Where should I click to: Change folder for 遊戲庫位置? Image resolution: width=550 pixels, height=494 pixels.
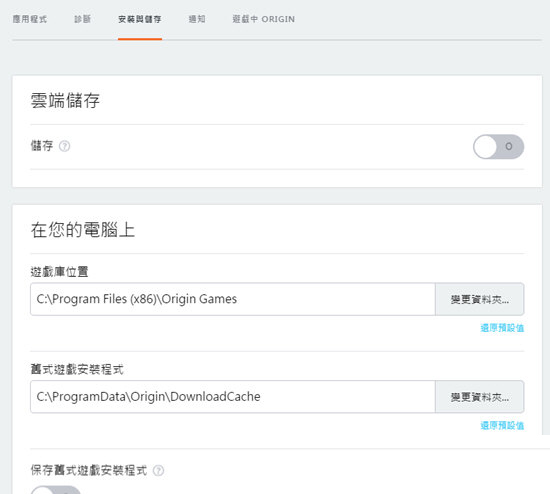(x=479, y=299)
